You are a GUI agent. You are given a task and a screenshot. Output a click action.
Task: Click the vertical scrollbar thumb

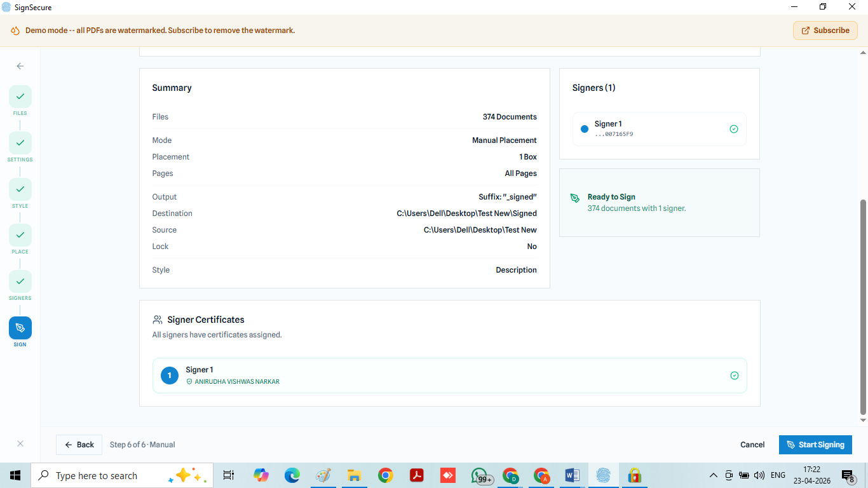pyautogui.click(x=863, y=306)
